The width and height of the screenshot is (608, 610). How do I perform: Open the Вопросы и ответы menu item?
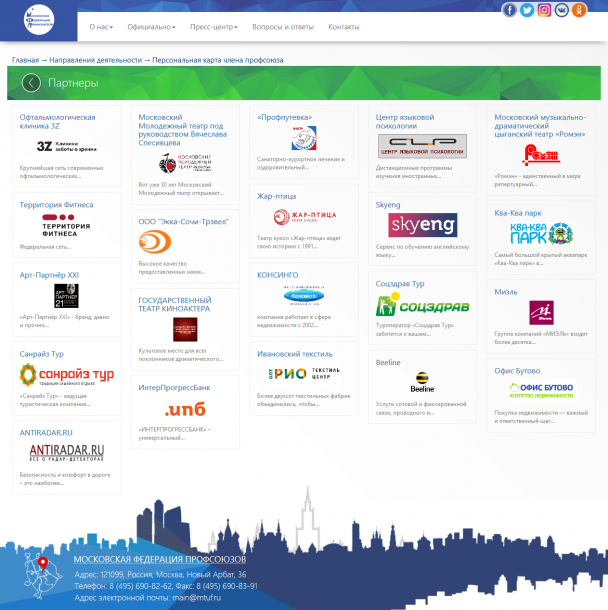283,27
